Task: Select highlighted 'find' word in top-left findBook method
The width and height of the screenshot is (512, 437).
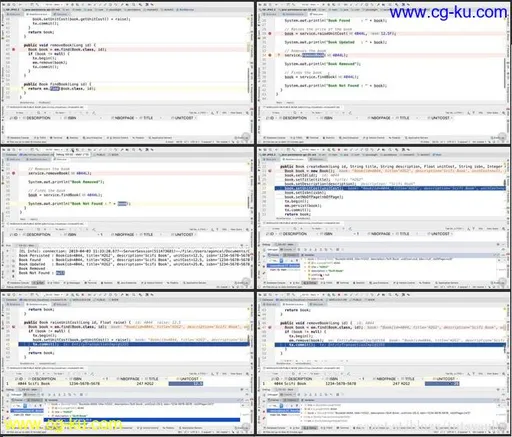Action: click(55, 89)
